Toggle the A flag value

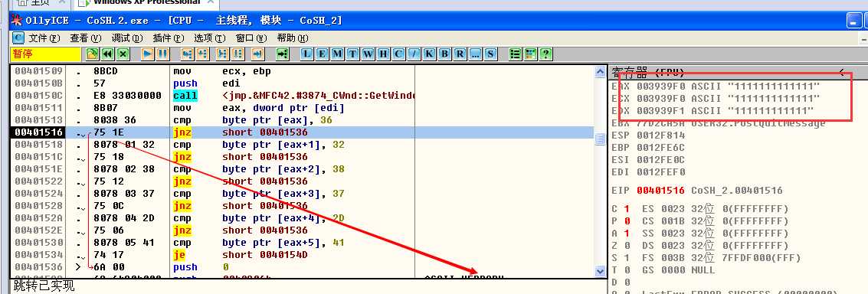(x=627, y=234)
